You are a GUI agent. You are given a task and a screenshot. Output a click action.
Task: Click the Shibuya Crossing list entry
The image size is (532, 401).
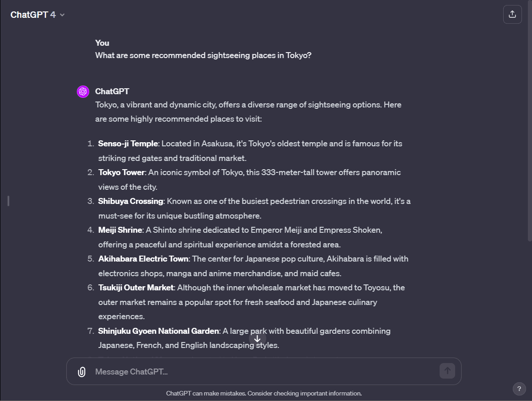tap(130, 201)
